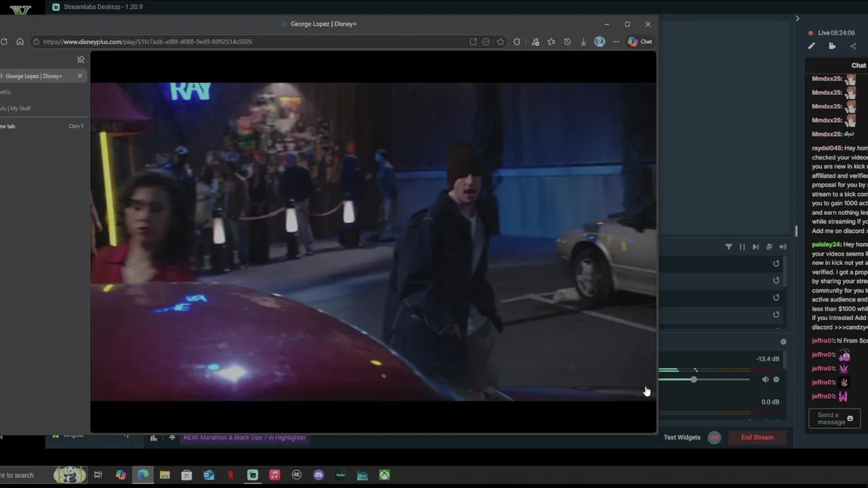
Task: Open browser downloads panel
Action: click(583, 41)
